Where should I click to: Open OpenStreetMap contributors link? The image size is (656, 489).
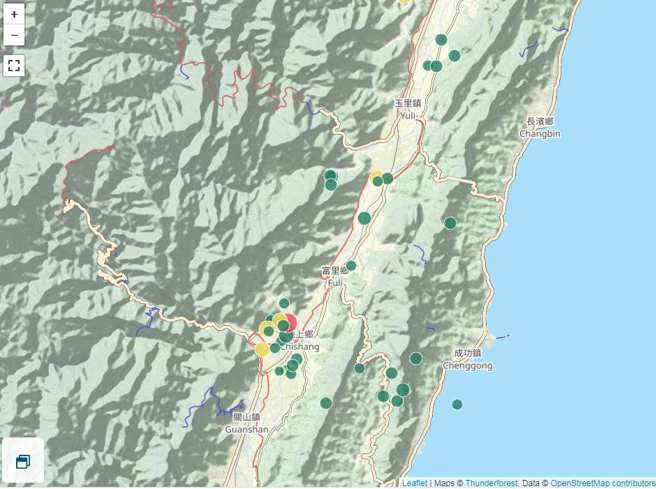pos(603,483)
